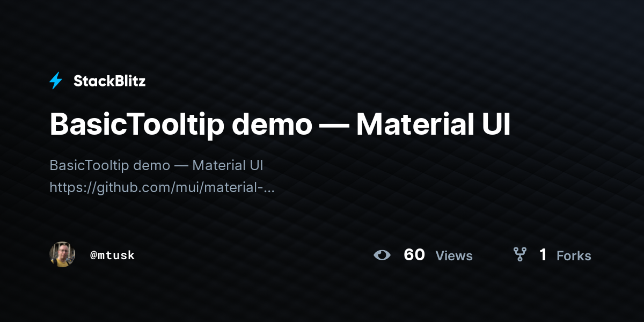Viewport: 644px width, 322px height.
Task: Follow the github.com/mui/material link
Action: pos(162,188)
